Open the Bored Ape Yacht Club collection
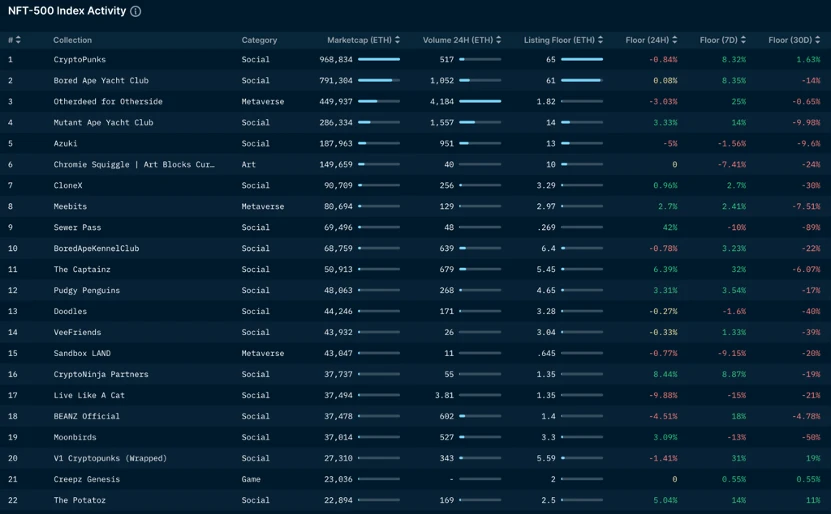This screenshot has width=832, height=514. 101,81
